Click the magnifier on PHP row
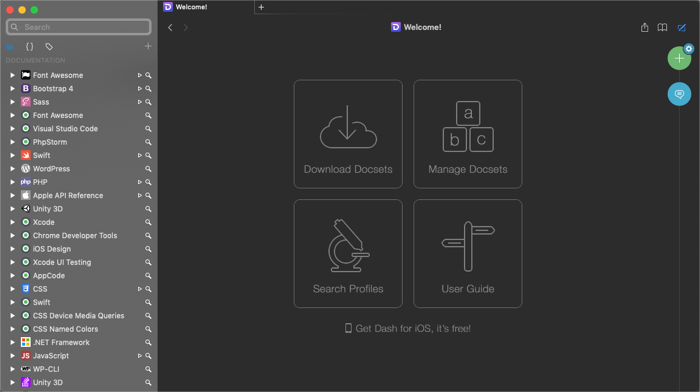Image resolution: width=700 pixels, height=392 pixels. pyautogui.click(x=148, y=182)
